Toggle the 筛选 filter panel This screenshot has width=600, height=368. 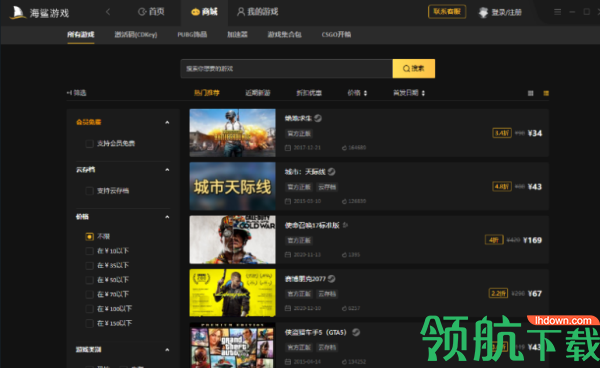76,93
